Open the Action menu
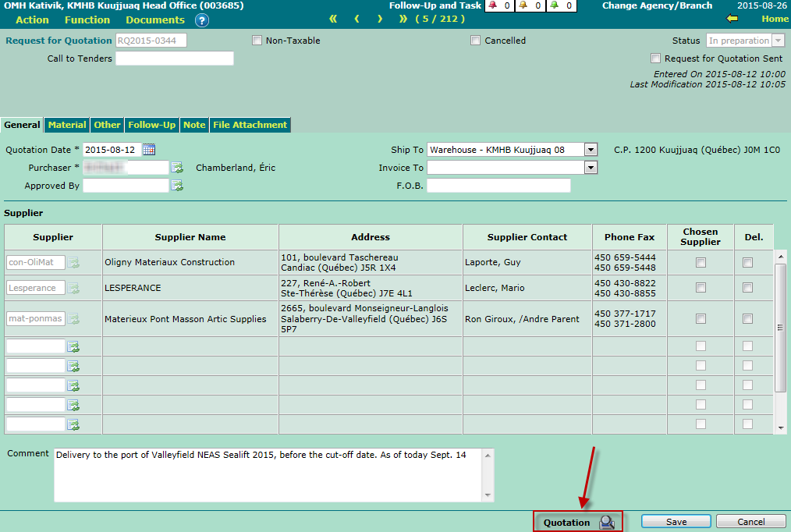The height and width of the screenshot is (532, 791). (x=32, y=20)
